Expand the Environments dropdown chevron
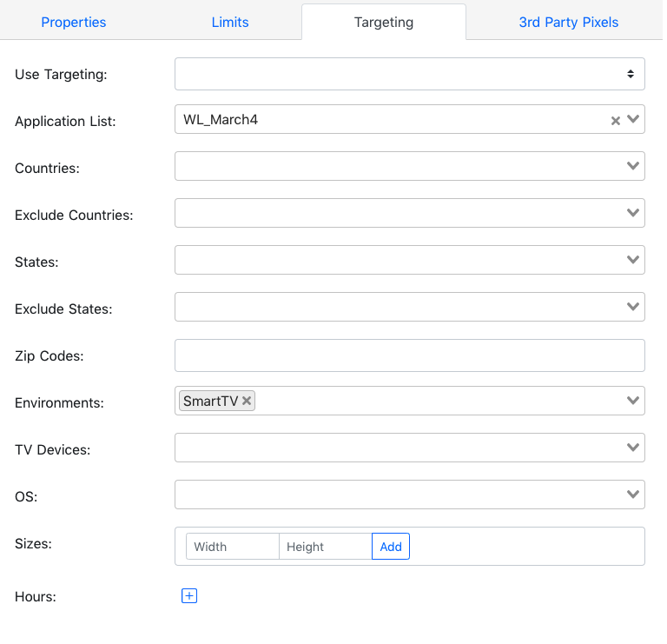667x644 pixels. pos(633,401)
